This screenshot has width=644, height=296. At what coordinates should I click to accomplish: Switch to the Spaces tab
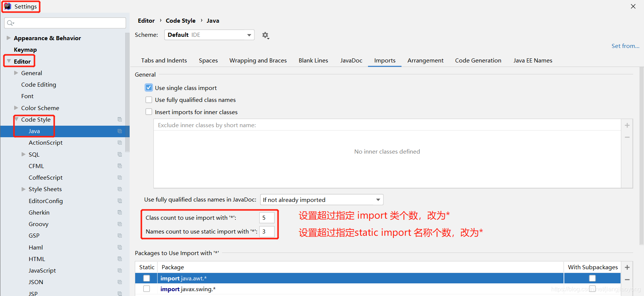[208, 60]
